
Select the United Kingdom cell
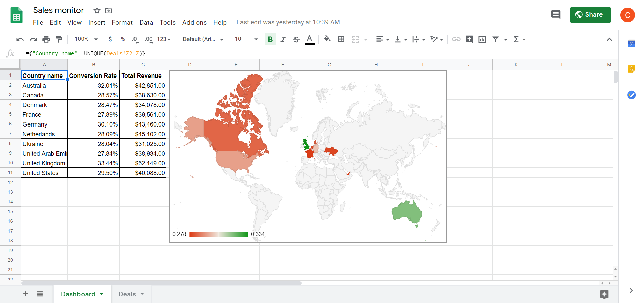44,163
